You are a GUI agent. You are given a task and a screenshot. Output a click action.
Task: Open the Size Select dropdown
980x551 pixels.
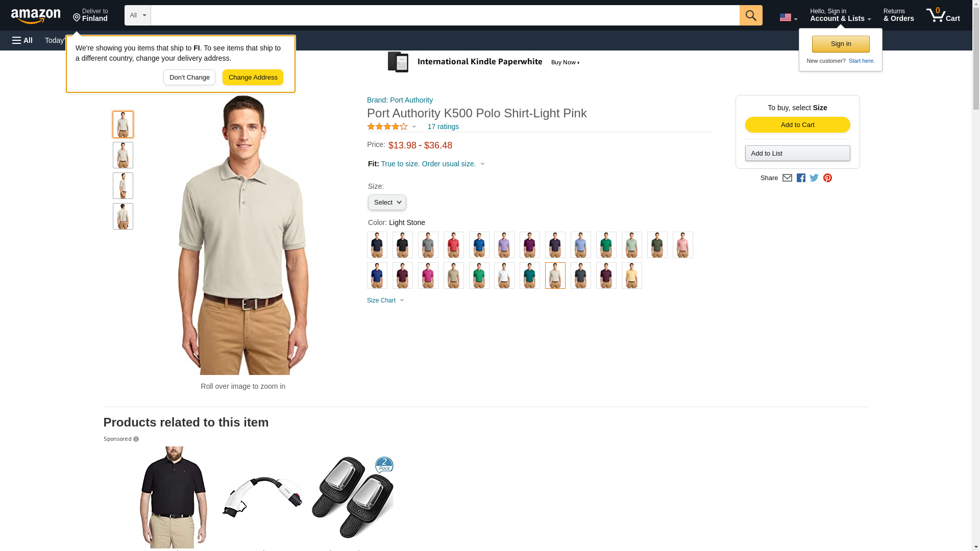point(387,203)
